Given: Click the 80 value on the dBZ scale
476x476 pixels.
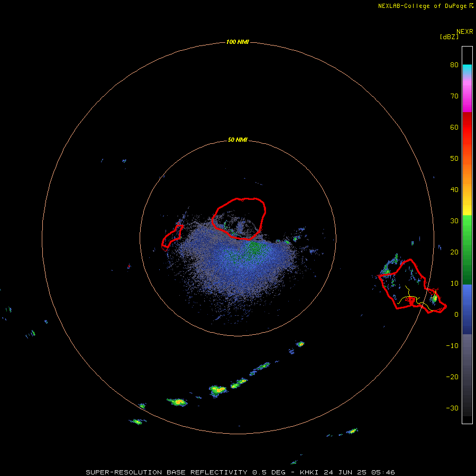Looking at the screenshot, I should point(454,65).
